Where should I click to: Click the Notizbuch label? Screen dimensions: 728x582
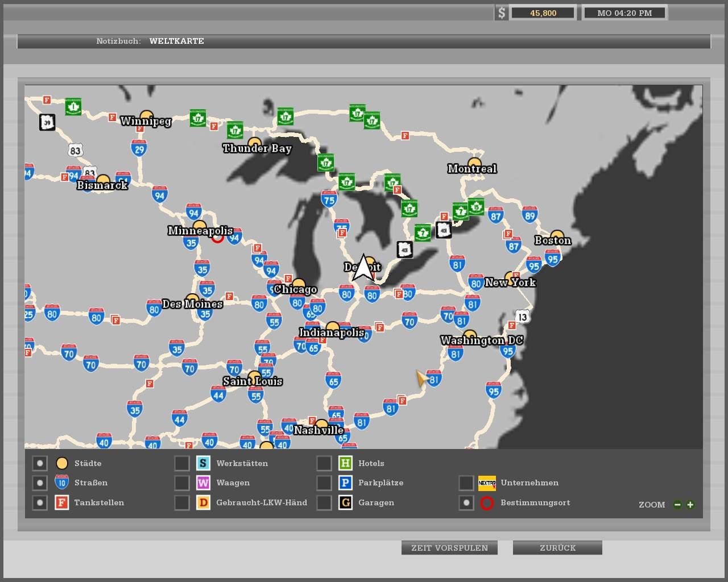tap(118, 41)
